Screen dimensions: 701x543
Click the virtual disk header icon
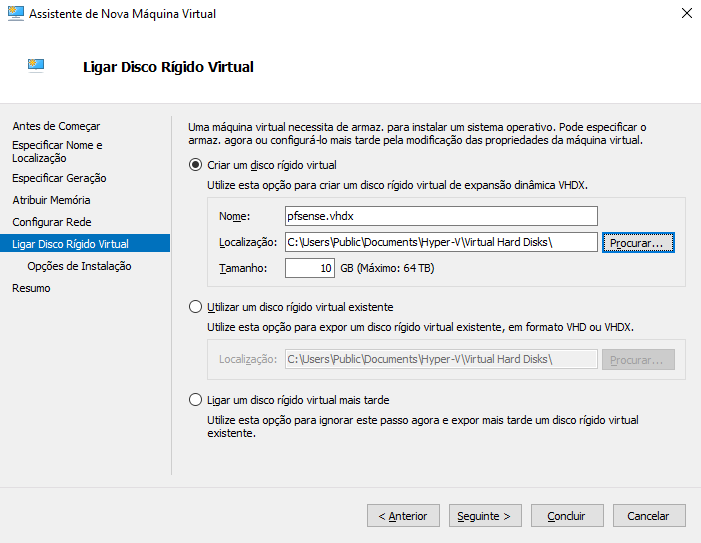point(36,66)
